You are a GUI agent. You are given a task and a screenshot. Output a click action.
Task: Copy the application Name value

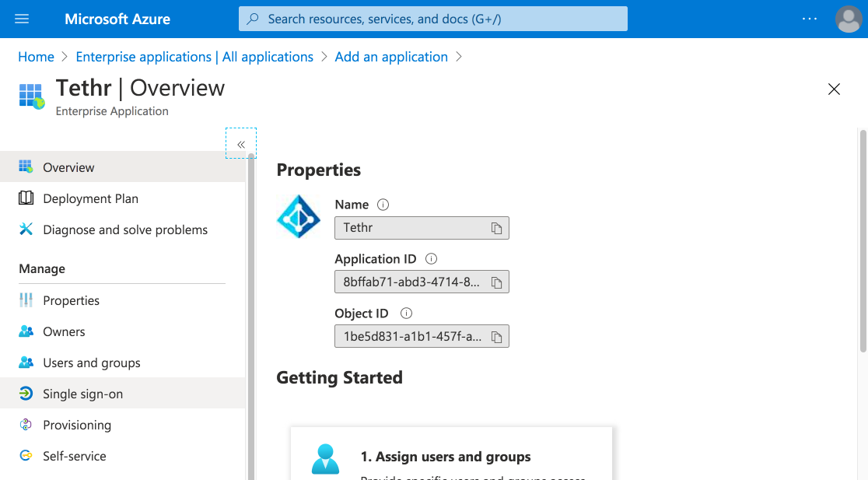497,227
